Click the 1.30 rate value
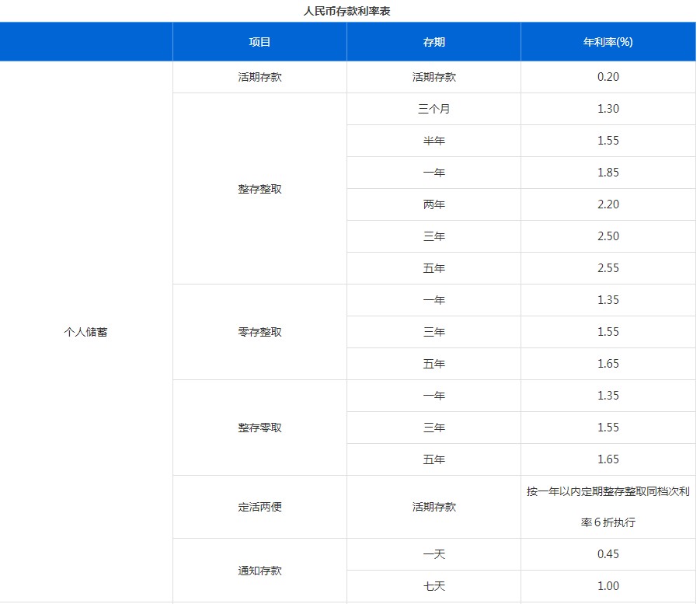 pos(608,109)
